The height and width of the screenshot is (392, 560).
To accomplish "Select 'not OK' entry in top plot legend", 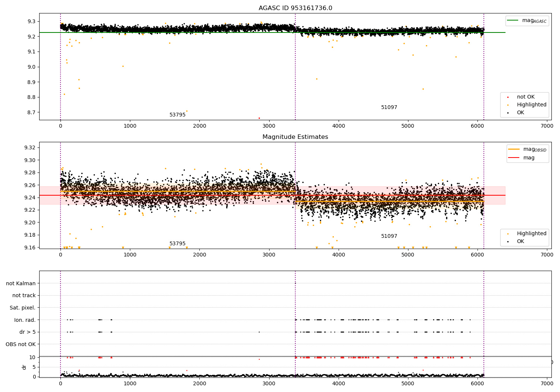I will pyautogui.click(x=526, y=97).
